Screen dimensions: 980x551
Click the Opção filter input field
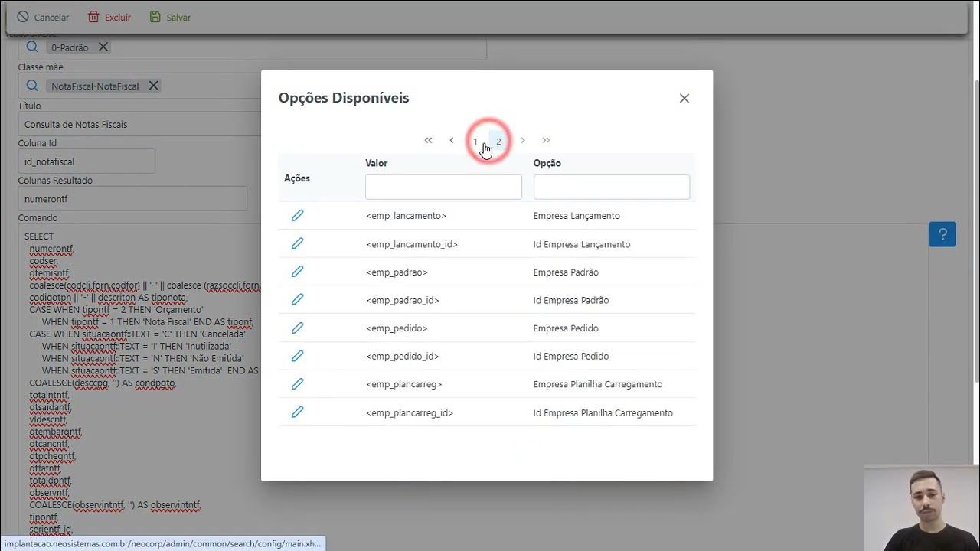(612, 187)
